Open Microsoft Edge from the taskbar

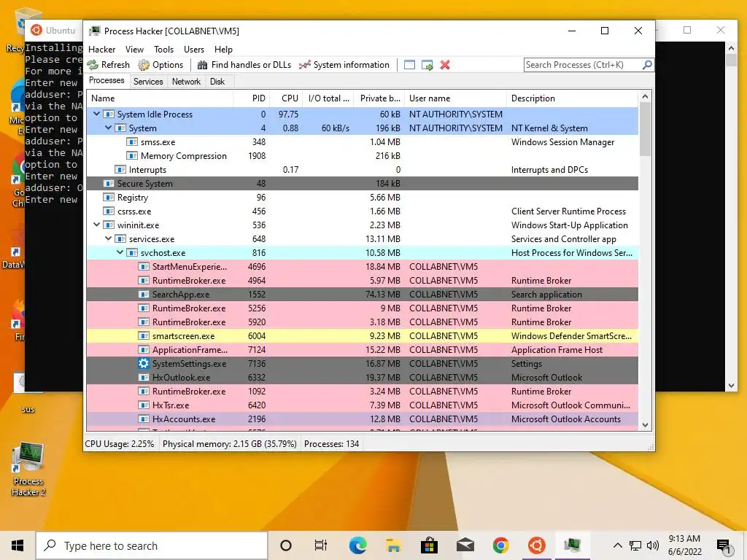[x=357, y=545]
